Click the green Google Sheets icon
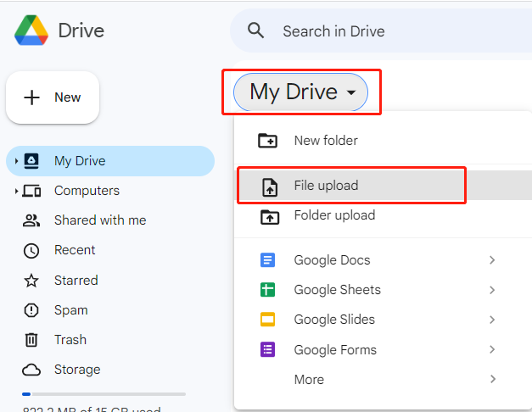 [267, 290]
